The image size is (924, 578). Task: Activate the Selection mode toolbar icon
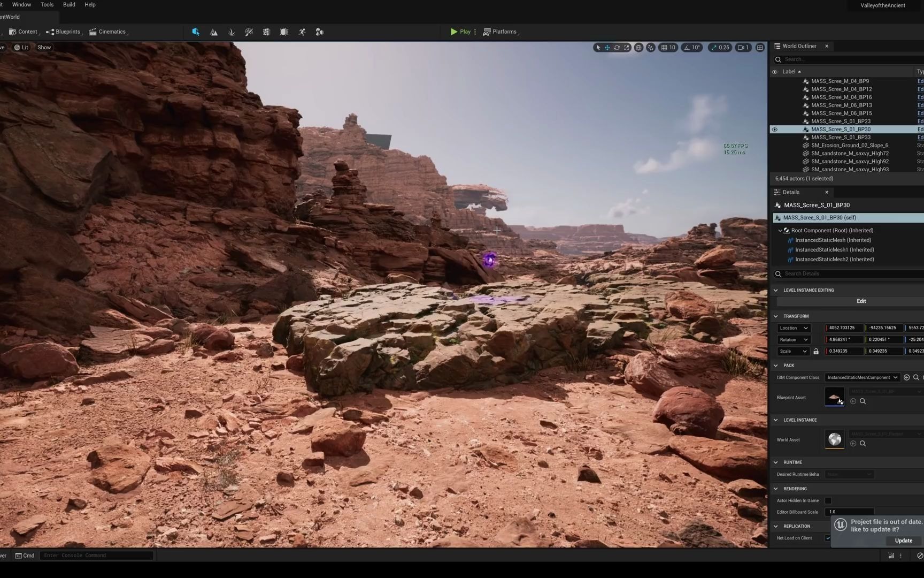(x=196, y=32)
